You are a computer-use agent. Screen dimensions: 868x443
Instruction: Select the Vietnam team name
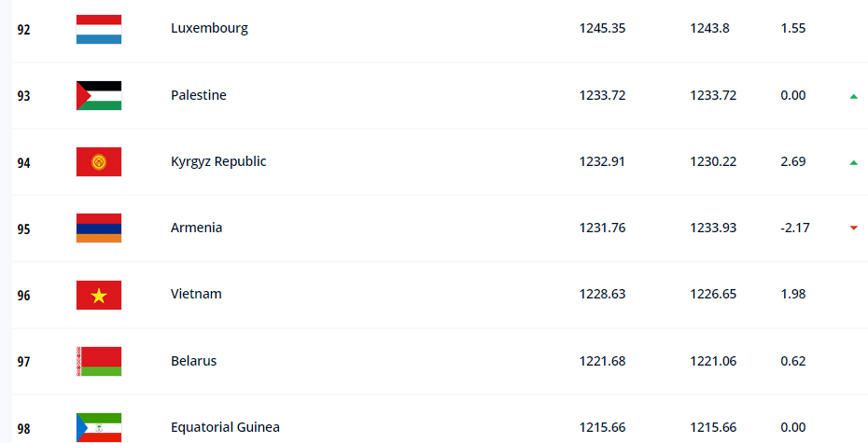196,294
